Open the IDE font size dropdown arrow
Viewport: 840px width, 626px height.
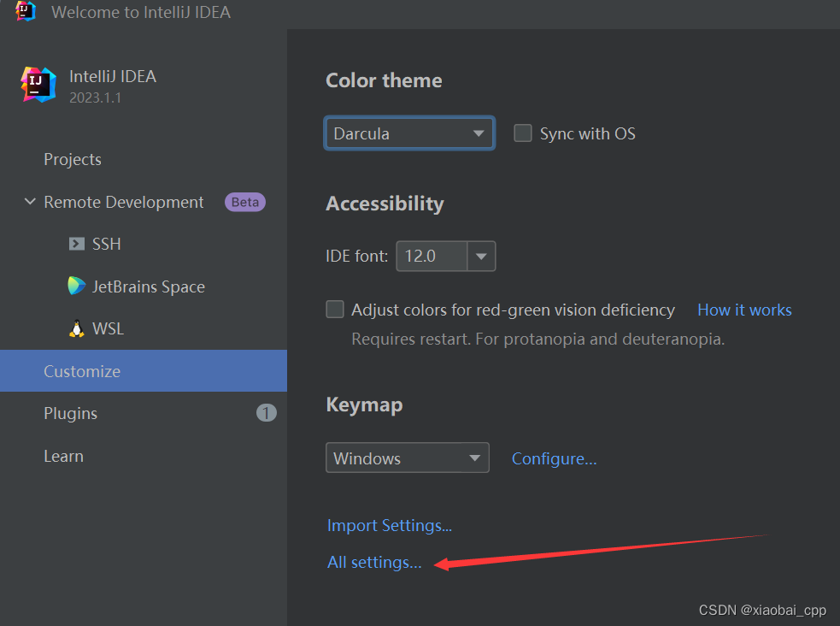coord(481,257)
